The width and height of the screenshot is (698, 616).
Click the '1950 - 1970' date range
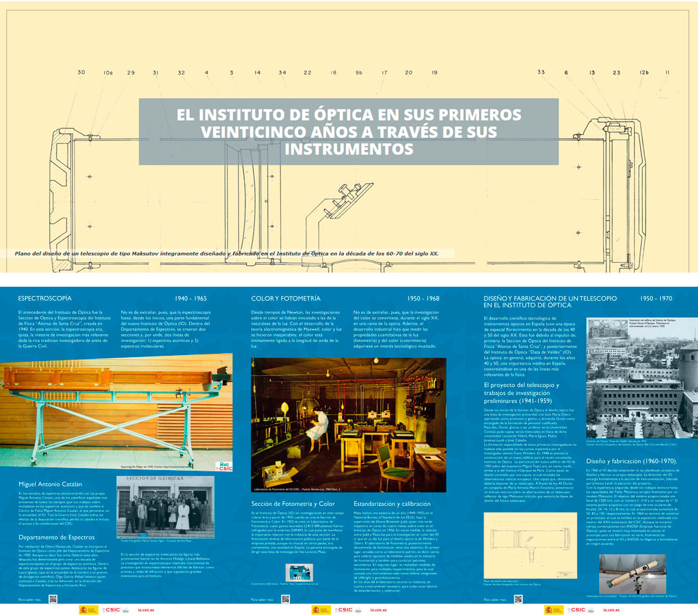click(x=656, y=299)
